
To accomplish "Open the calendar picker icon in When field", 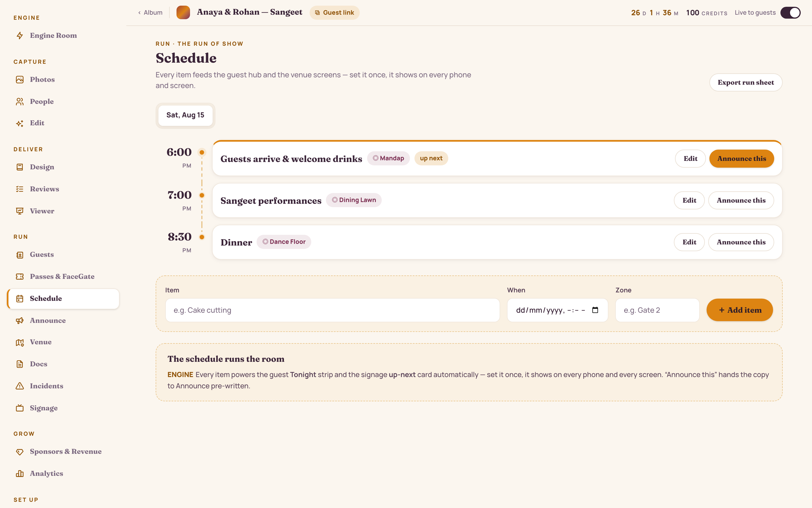I will pyautogui.click(x=595, y=310).
